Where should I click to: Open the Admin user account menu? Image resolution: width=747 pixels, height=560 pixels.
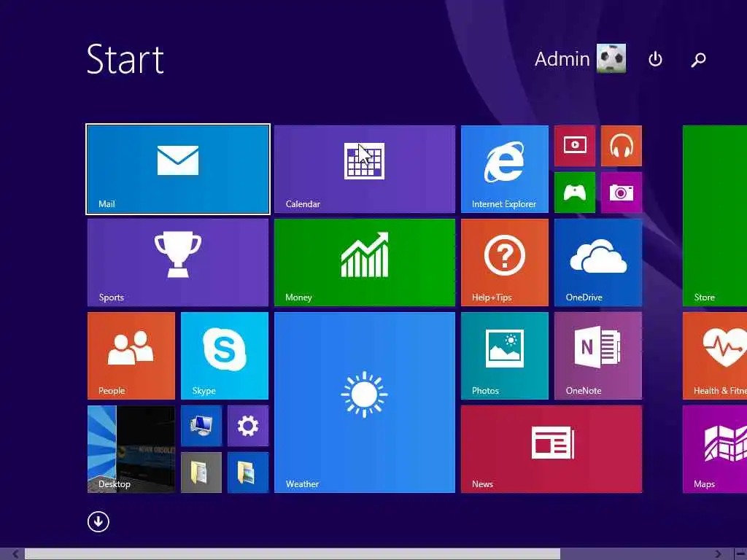(x=580, y=58)
